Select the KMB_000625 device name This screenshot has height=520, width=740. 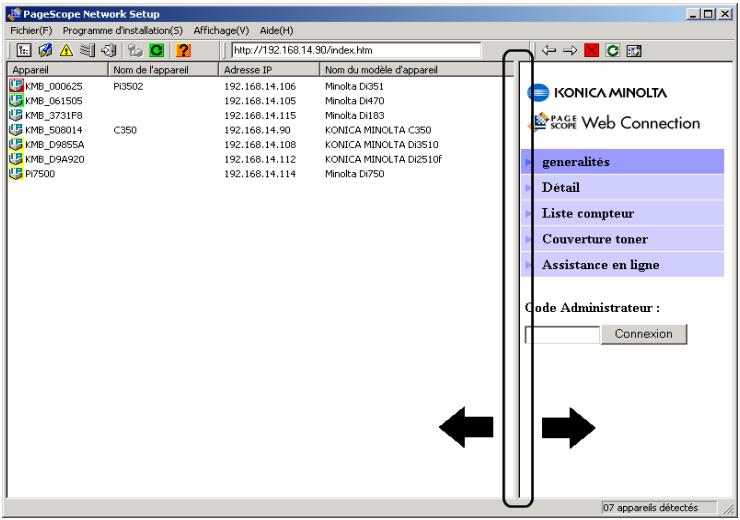pos(54,86)
